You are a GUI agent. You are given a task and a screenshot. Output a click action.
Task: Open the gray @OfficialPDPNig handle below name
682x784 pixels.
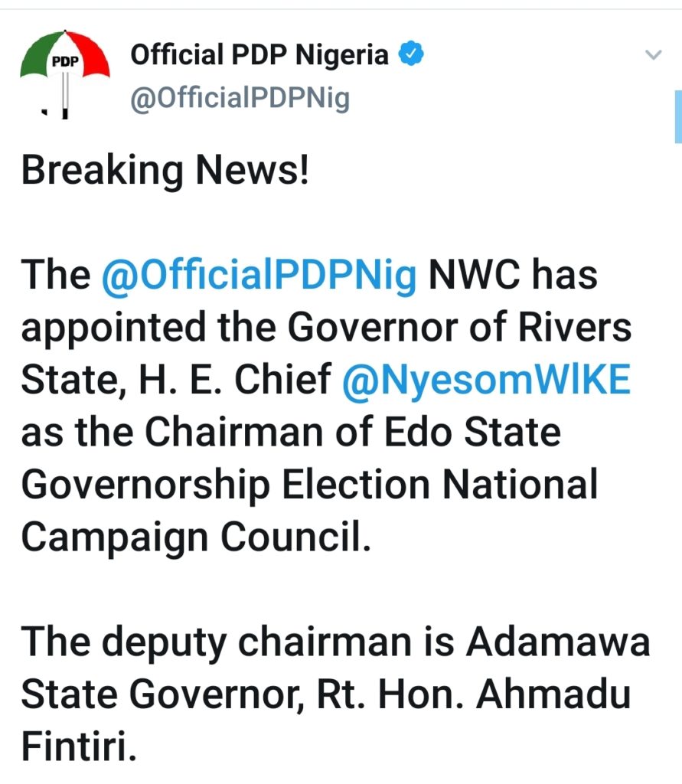(x=240, y=98)
